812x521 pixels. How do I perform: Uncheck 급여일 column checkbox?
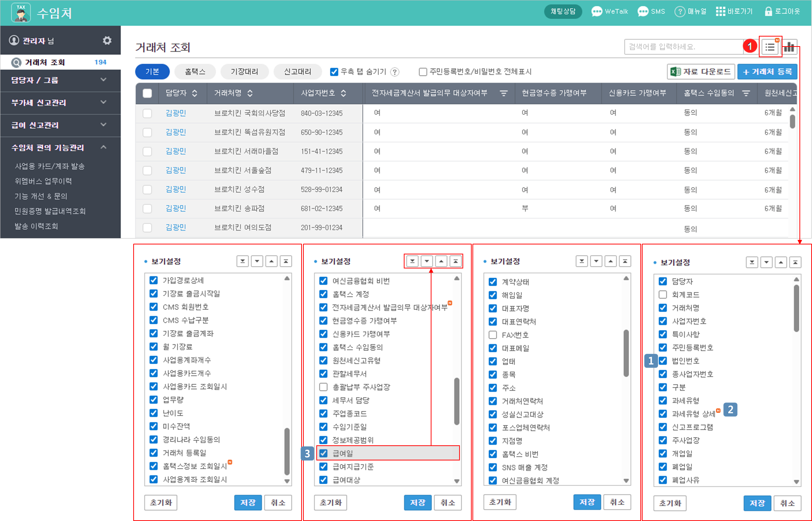tap(323, 453)
